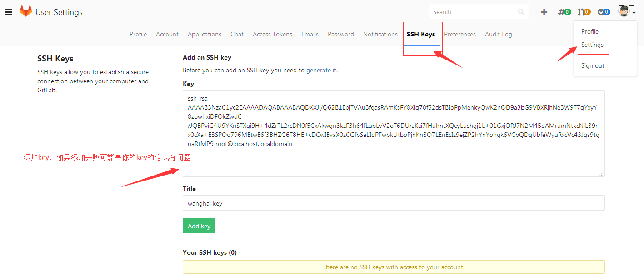Select Settings in the user menu
The image size is (644, 277).
(592, 45)
